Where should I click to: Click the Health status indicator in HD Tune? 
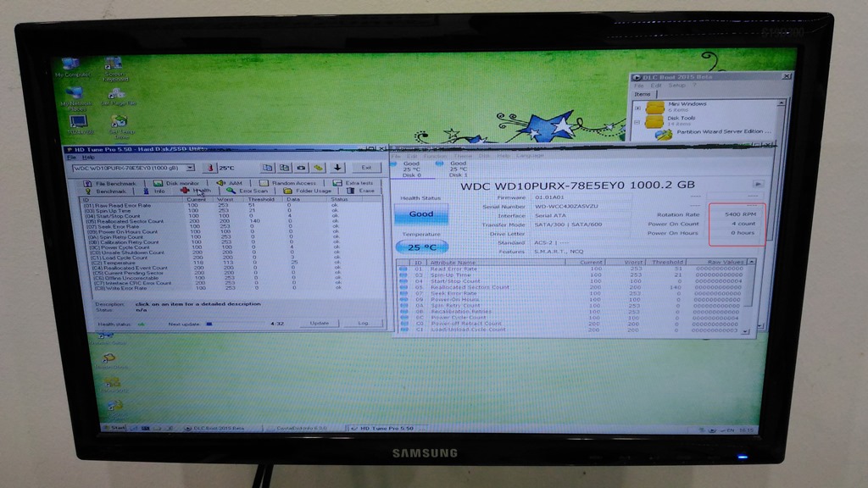141,324
